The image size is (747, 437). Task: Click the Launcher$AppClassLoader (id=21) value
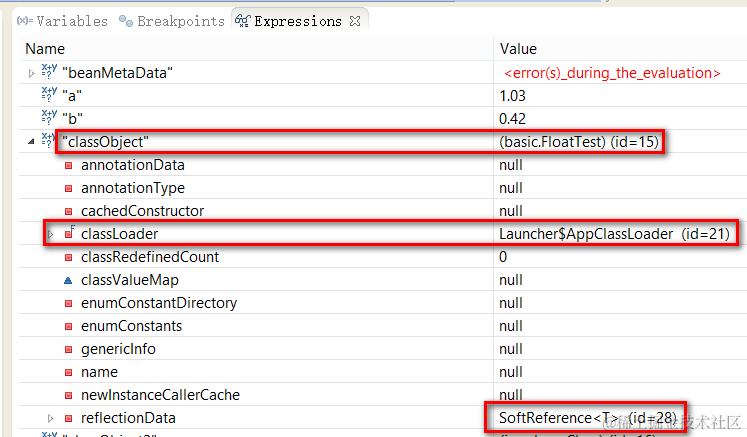[x=615, y=234]
